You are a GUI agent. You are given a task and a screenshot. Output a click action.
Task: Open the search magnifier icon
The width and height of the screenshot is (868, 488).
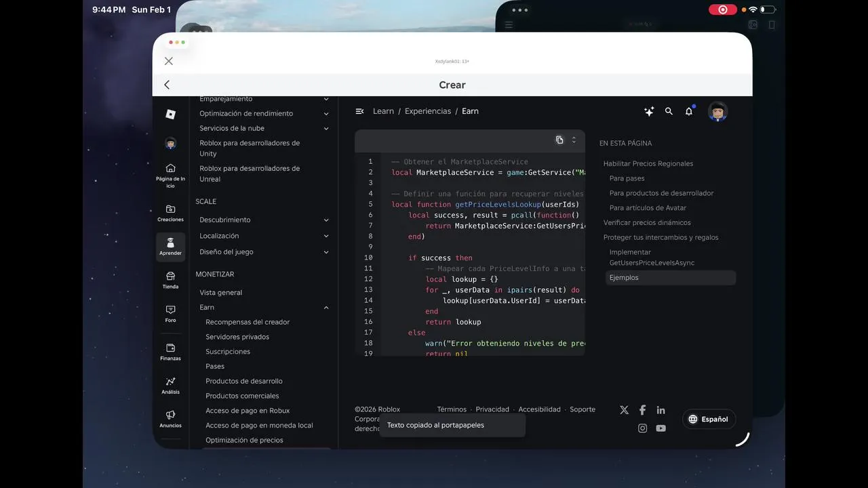(x=669, y=111)
